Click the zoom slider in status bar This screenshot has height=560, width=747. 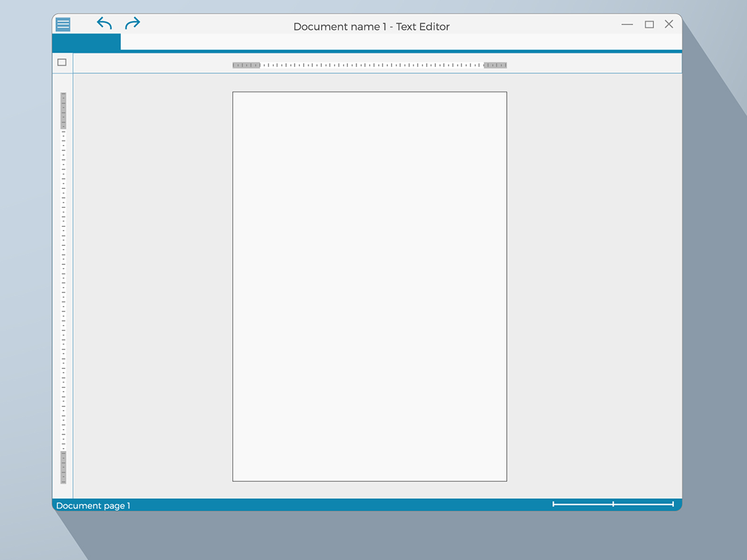click(613, 504)
